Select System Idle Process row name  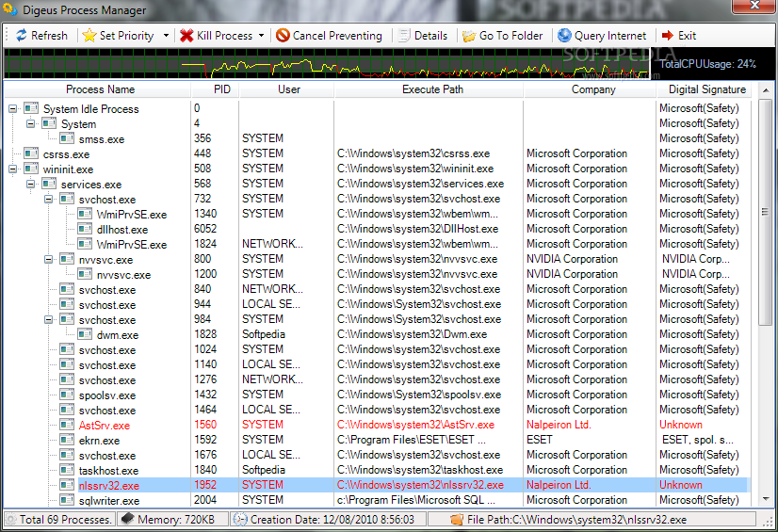point(90,109)
